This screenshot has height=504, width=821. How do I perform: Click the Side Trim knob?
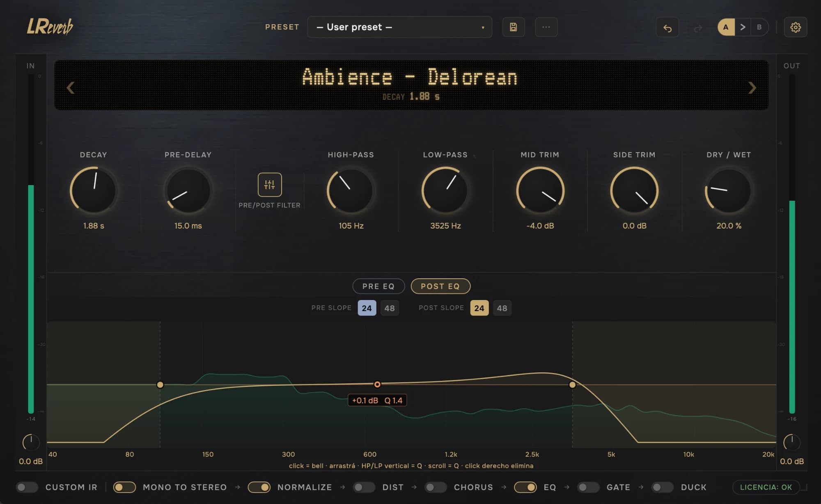[635, 190]
